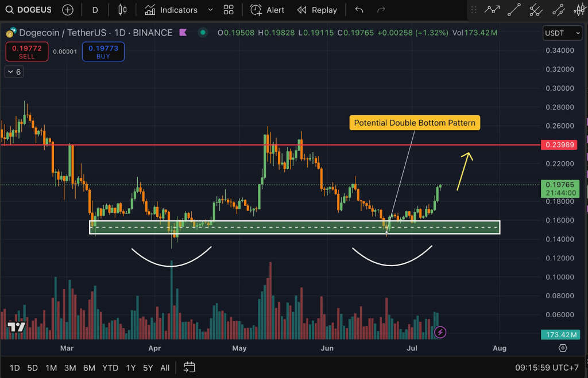Open the D interval selector
Screen dimensions: 588x378
95,10
